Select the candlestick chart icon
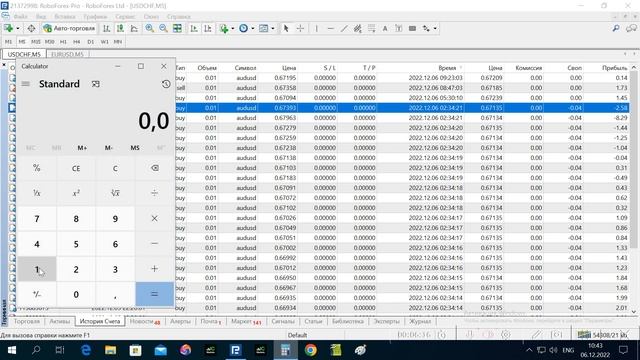 [120, 28]
